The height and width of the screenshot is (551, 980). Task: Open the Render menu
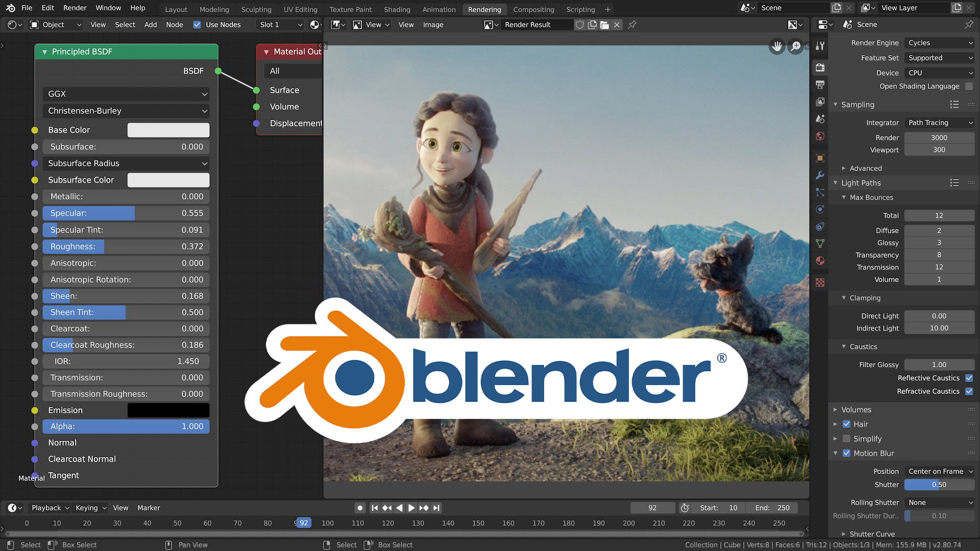click(75, 8)
